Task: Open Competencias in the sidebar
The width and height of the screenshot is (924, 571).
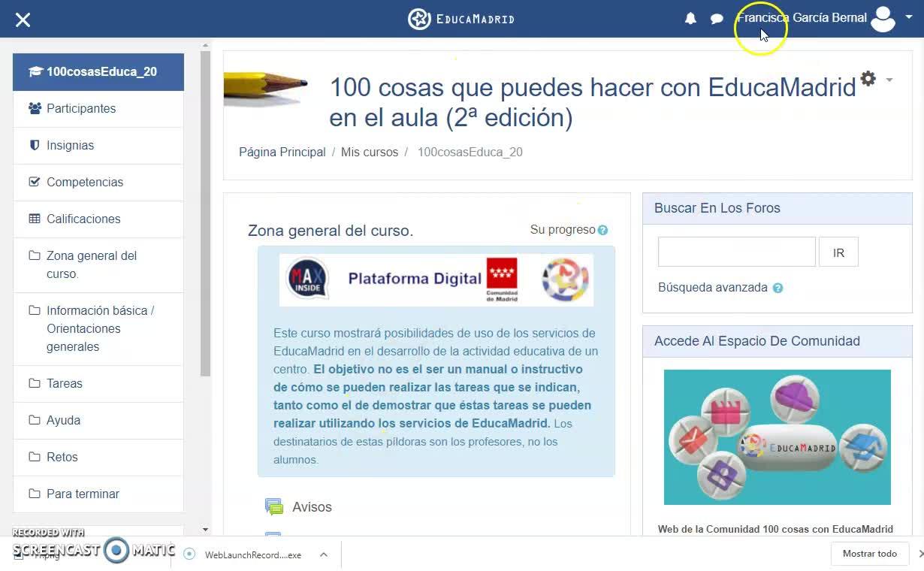Action: click(98, 183)
